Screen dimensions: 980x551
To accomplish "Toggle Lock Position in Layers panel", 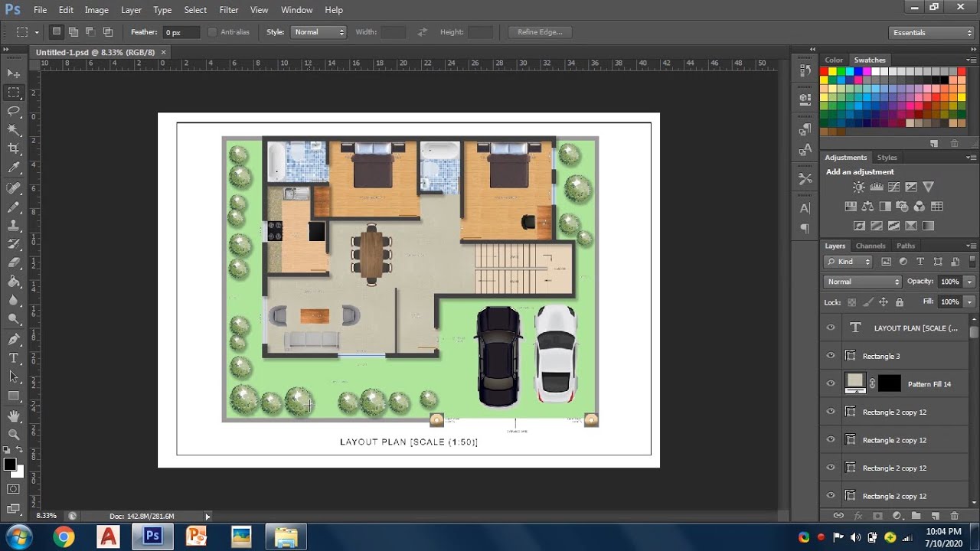I will coord(883,302).
